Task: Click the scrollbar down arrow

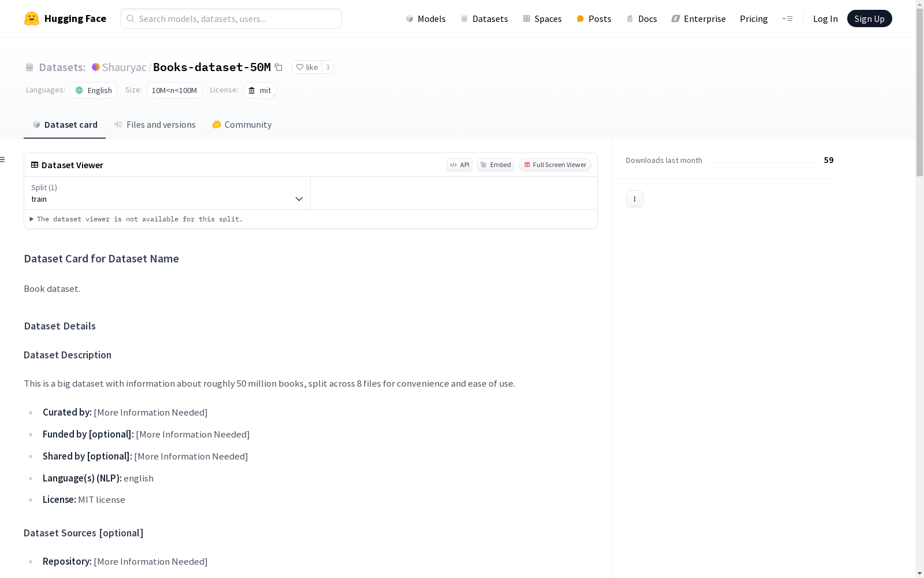Action: 919,573
